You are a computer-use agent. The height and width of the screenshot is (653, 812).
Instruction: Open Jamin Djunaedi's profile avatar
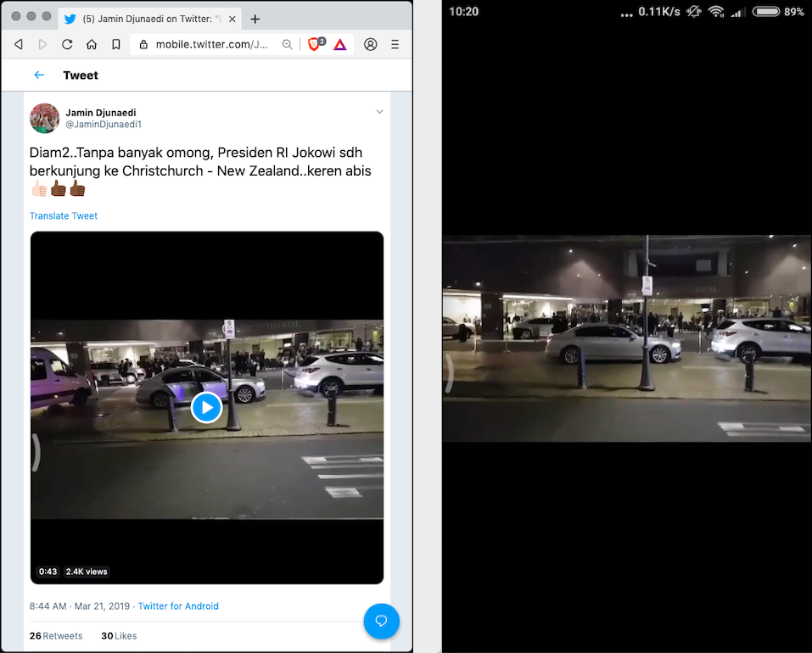pos(45,118)
